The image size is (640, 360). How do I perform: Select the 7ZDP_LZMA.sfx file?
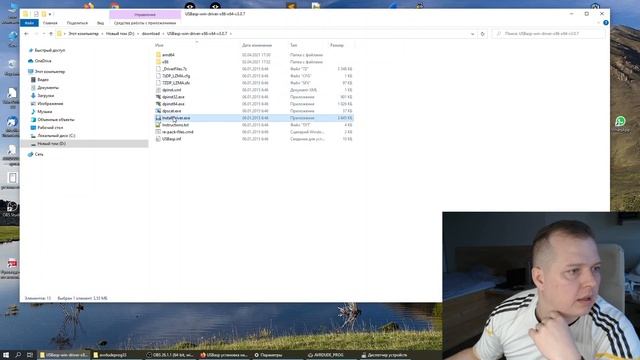pos(176,83)
